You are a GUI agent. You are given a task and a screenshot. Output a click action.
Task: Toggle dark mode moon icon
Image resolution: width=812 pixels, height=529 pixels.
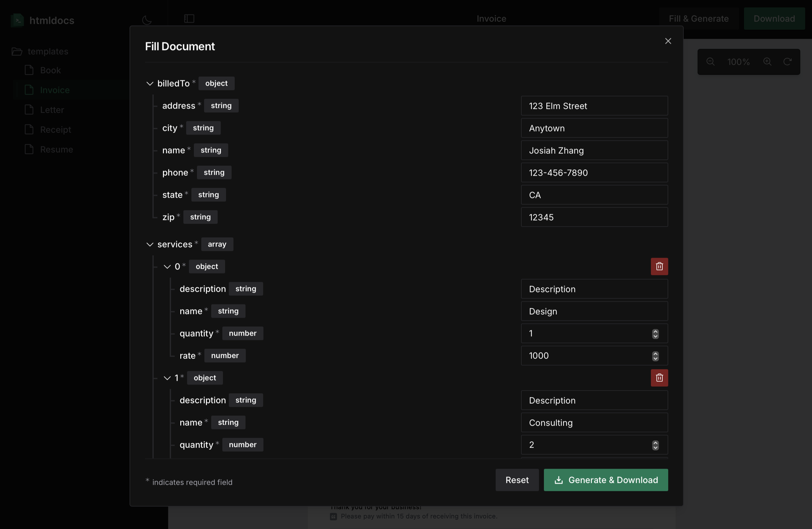[x=147, y=20]
